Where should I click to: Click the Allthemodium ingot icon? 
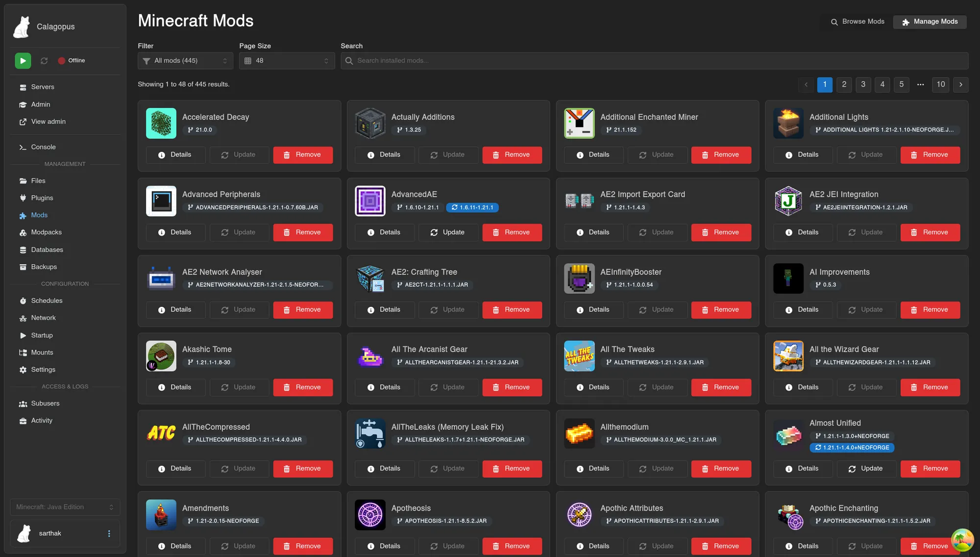[579, 433]
